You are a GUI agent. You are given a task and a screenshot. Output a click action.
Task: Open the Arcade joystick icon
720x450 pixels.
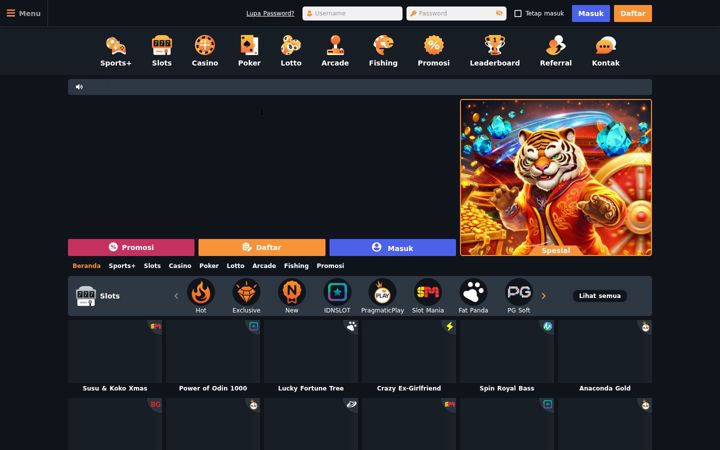pyautogui.click(x=335, y=45)
